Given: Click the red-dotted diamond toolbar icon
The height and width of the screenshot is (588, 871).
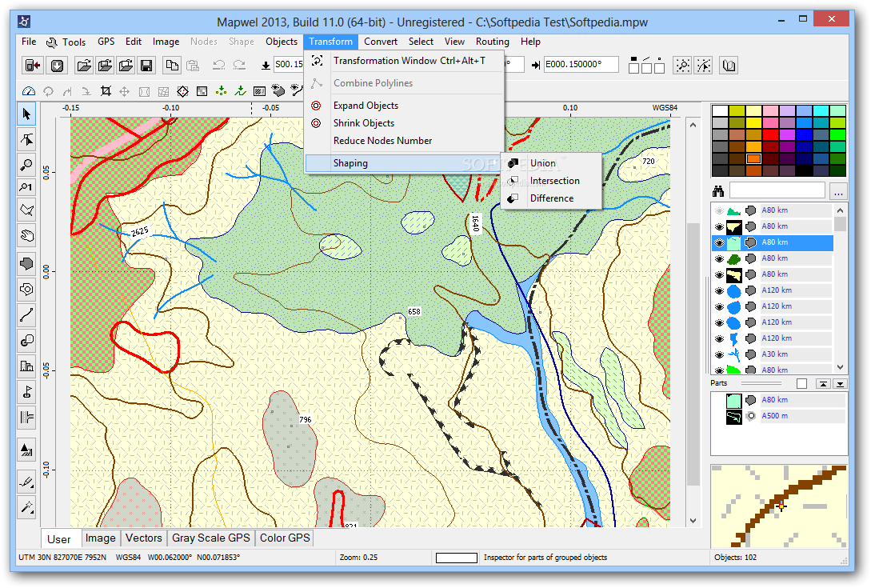Looking at the screenshot, I should 182,91.
